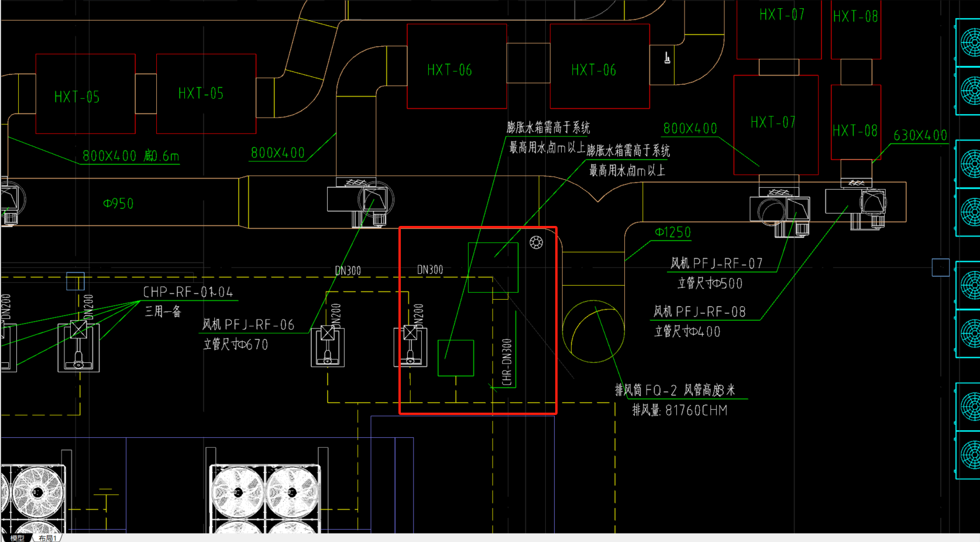Select the circular symbol inside the red box
The height and width of the screenshot is (542, 980).
coord(536,242)
